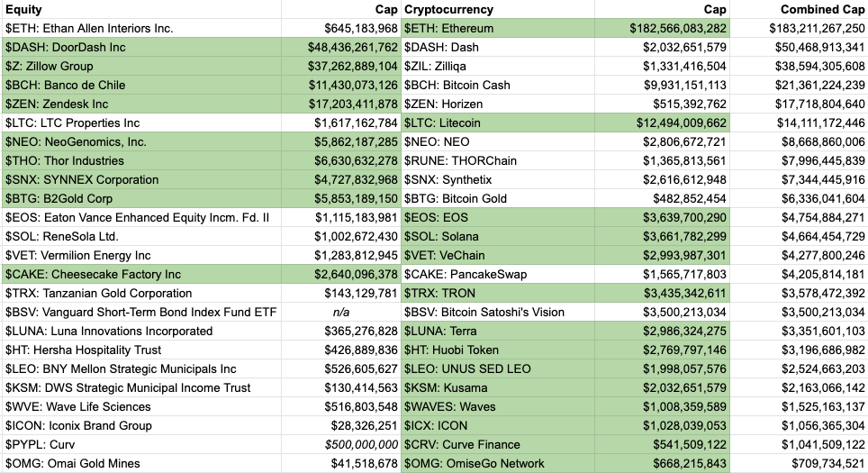Select the "$EOS: EOS" cryptocurrency cell
The width and height of the screenshot is (868, 473).
click(x=498, y=217)
